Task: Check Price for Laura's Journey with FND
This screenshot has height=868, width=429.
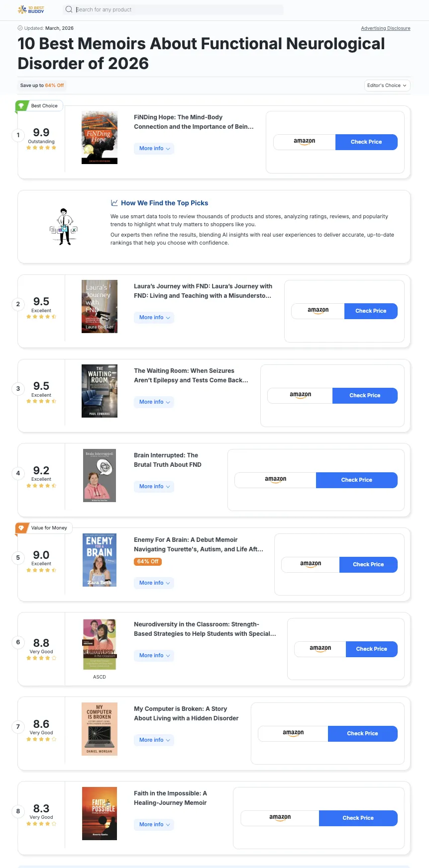Action: click(x=371, y=311)
